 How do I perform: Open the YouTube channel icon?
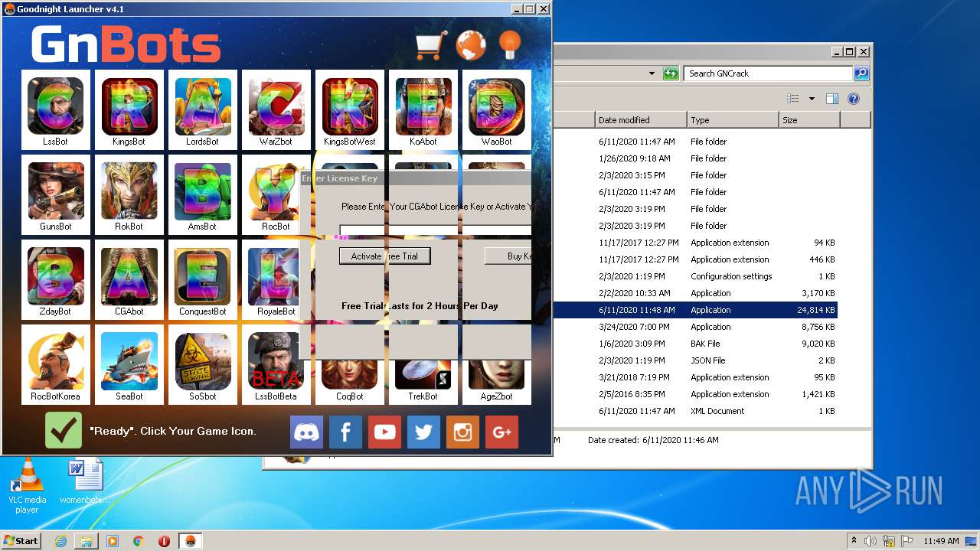click(x=384, y=432)
